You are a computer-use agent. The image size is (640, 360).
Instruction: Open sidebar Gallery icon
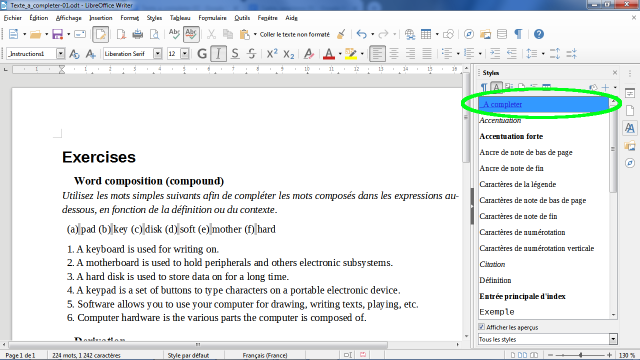[x=630, y=146]
